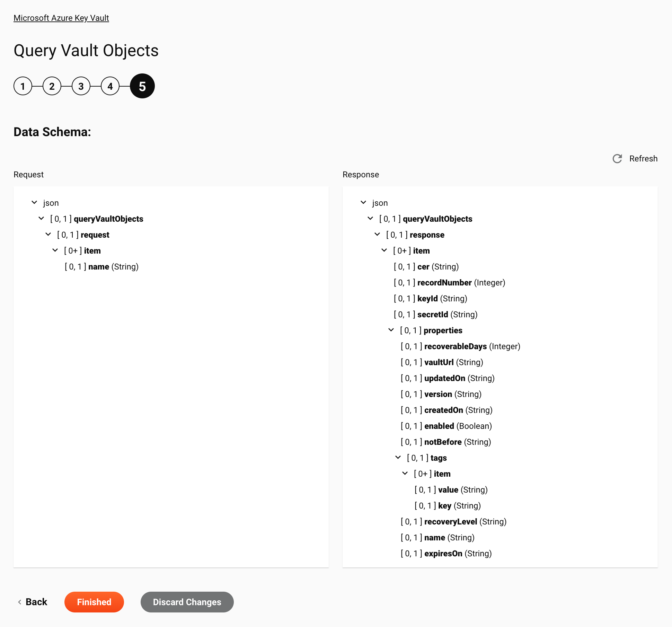Click step 1 circle in wizard navigation

[23, 87]
